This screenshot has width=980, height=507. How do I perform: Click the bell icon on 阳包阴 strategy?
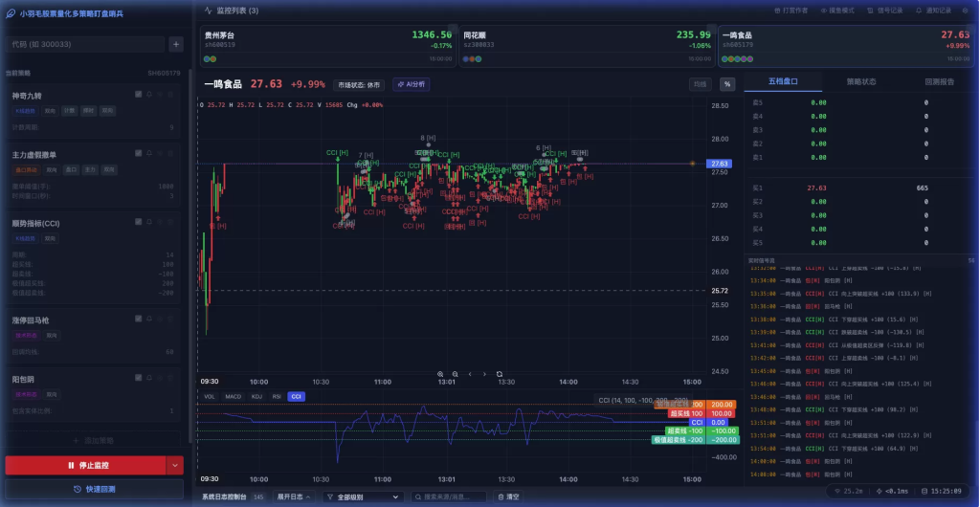pyautogui.click(x=148, y=378)
